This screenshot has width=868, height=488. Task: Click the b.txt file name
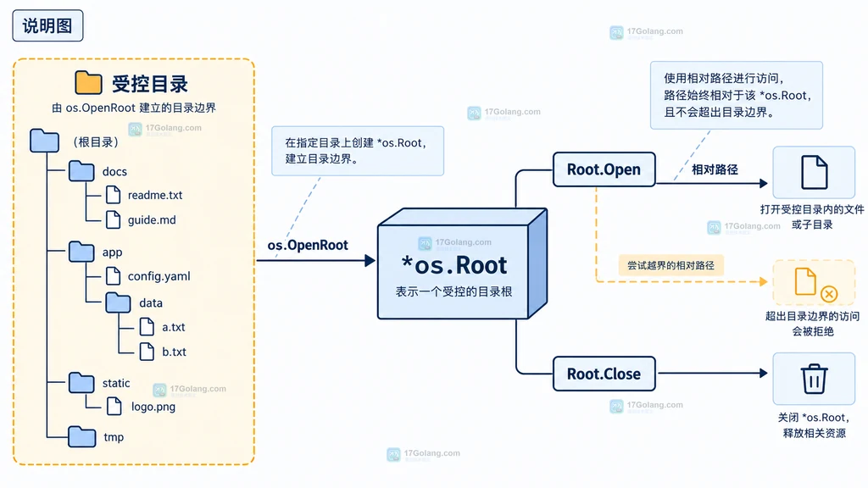[x=174, y=352]
